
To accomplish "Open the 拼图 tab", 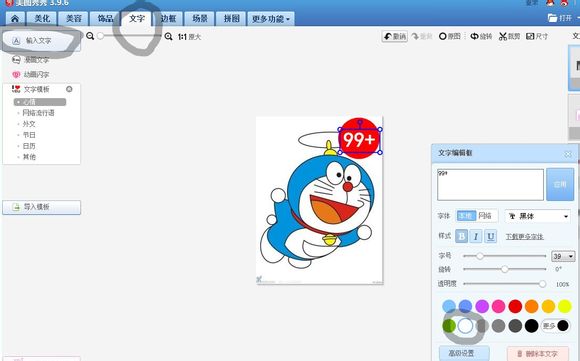I will click(x=232, y=18).
